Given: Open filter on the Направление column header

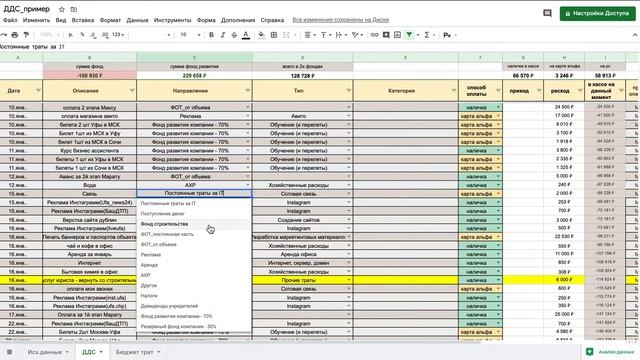Looking at the screenshot, I should click(247, 91).
